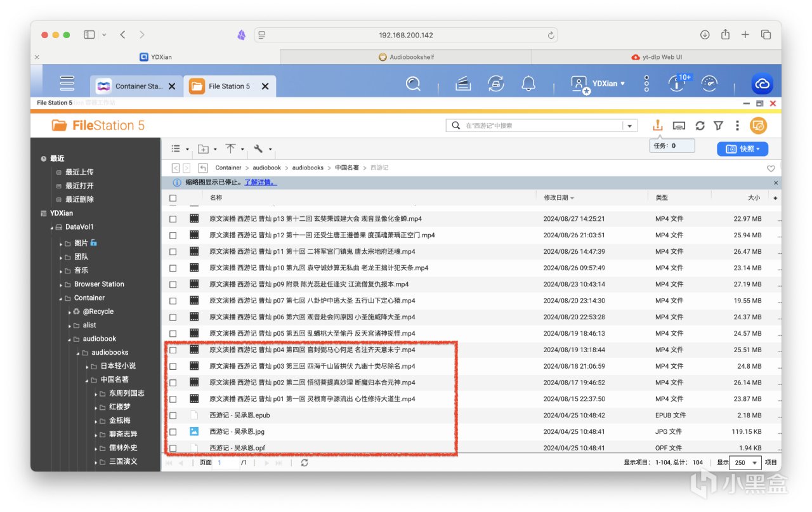Open the tools wrench dropdown
812x512 pixels.
pyautogui.click(x=263, y=149)
